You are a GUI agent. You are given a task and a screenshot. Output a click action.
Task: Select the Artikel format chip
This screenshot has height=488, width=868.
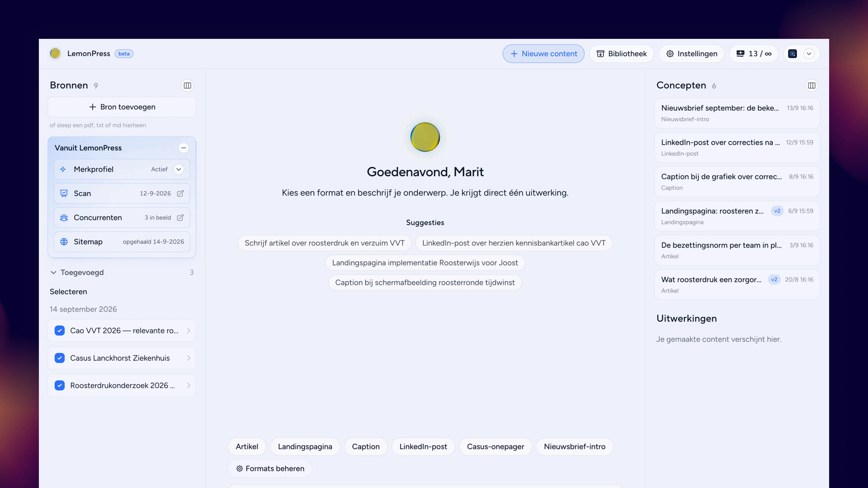pos(247,447)
